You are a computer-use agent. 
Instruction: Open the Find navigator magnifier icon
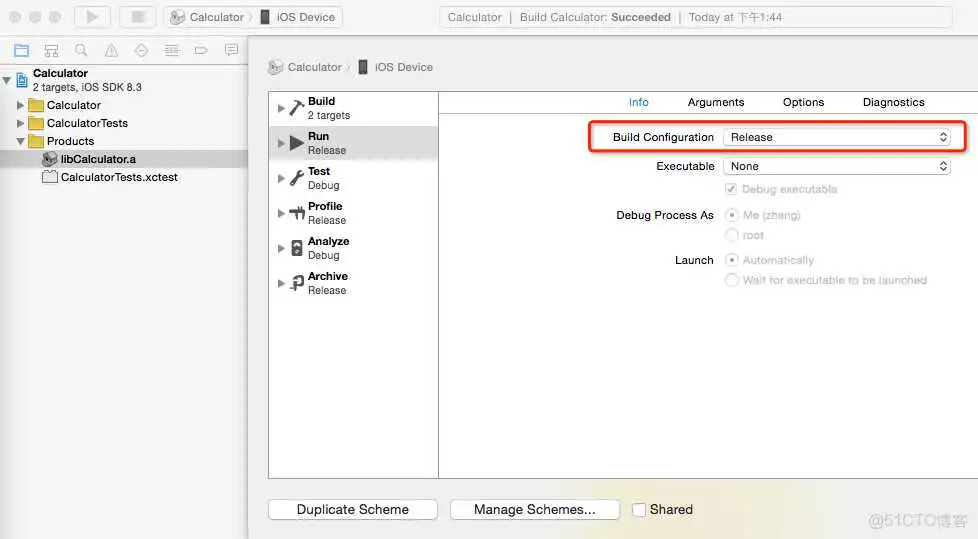click(x=81, y=50)
